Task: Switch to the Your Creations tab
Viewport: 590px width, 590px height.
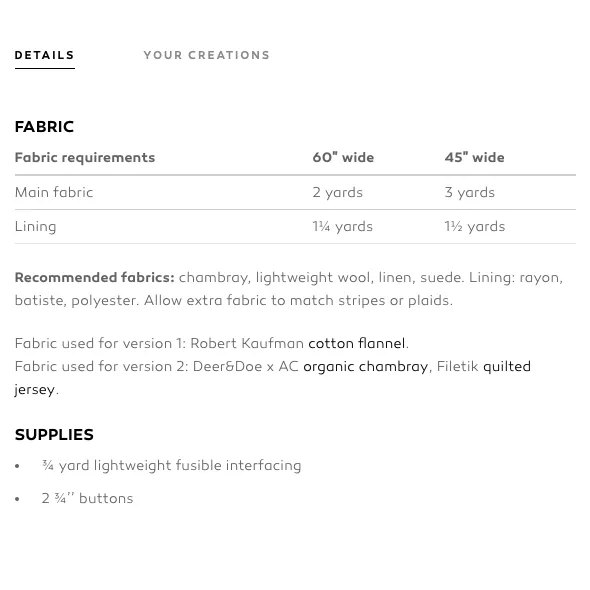Action: pyautogui.click(x=207, y=55)
